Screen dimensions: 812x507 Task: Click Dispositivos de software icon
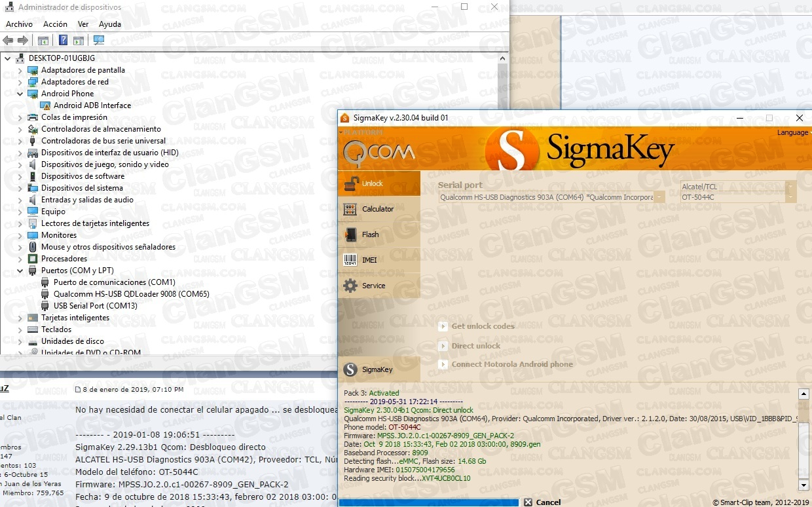click(x=33, y=176)
